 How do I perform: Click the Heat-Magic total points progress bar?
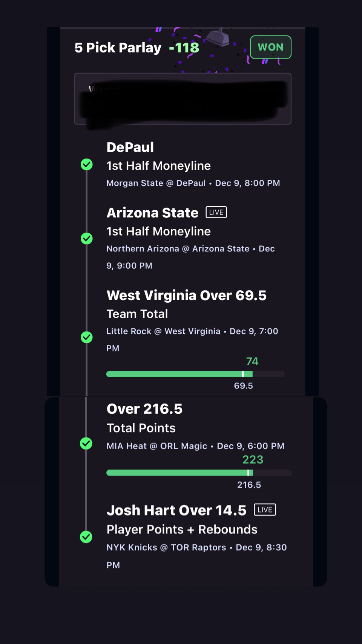pos(199,473)
